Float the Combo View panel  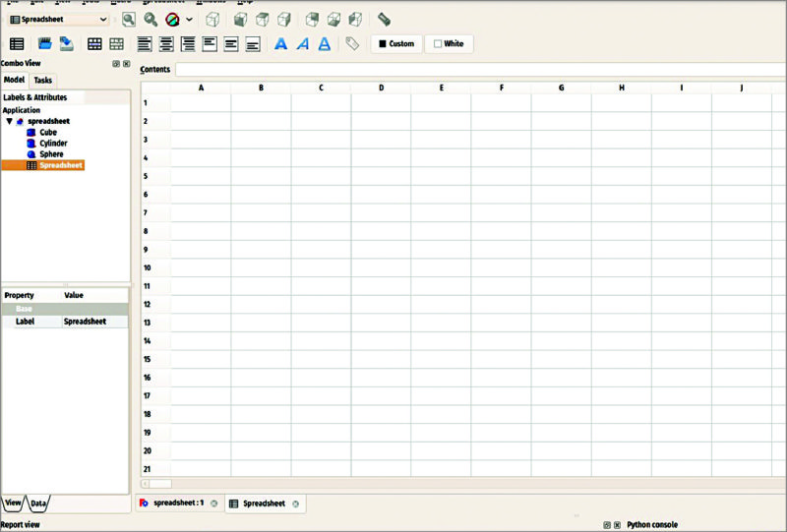click(x=116, y=63)
